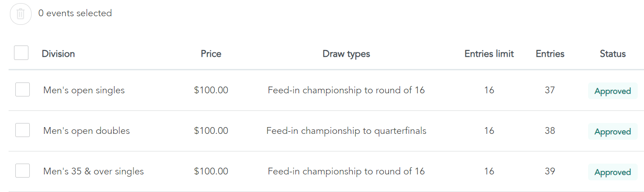Click the Entries column header

550,54
